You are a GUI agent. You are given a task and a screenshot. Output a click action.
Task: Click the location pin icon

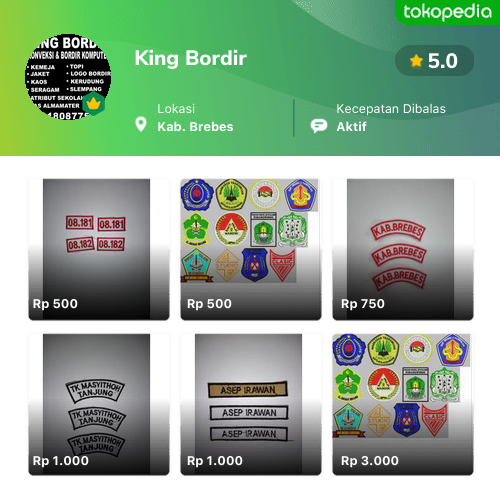point(141,124)
